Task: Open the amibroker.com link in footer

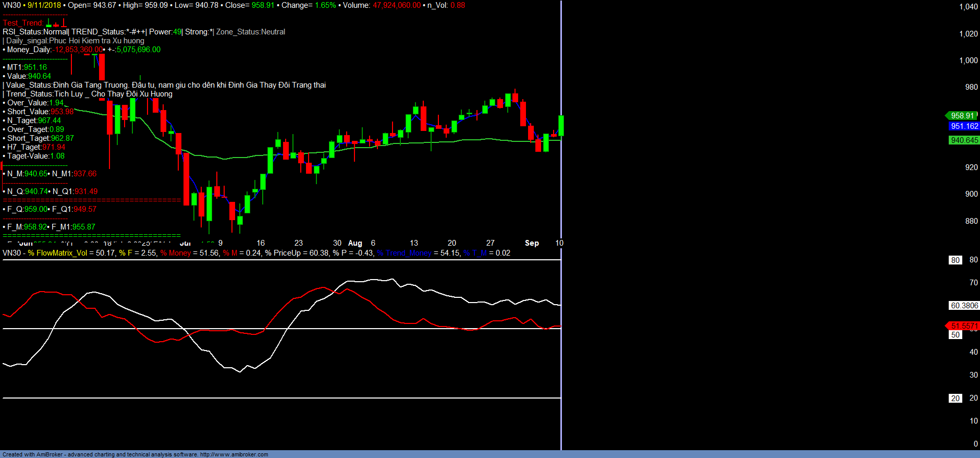Action: click(x=234, y=454)
